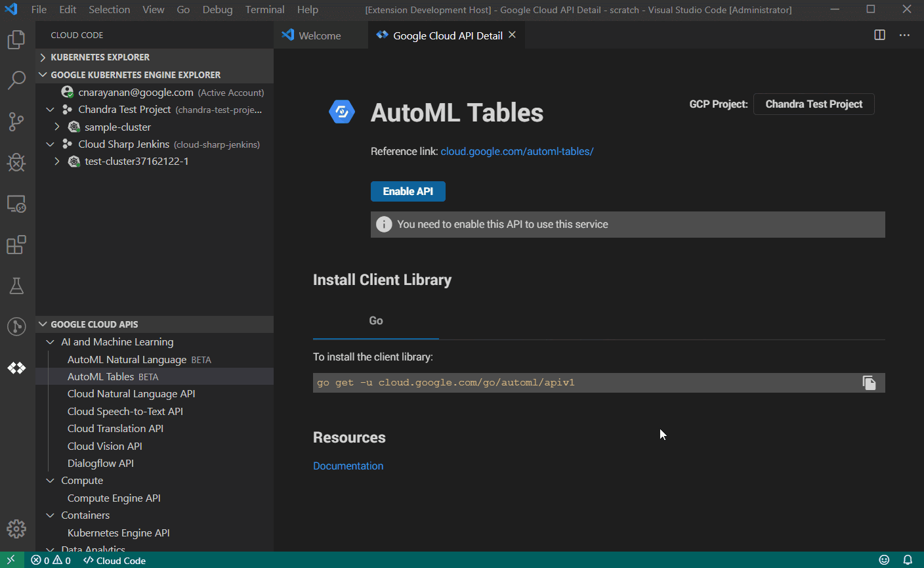Image resolution: width=924 pixels, height=568 pixels.
Task: Click the Cloud Code status bar item
Action: click(x=114, y=560)
